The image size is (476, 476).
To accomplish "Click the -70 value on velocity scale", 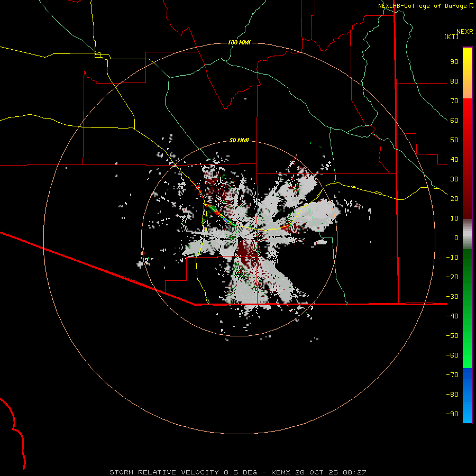I will pos(452,374).
